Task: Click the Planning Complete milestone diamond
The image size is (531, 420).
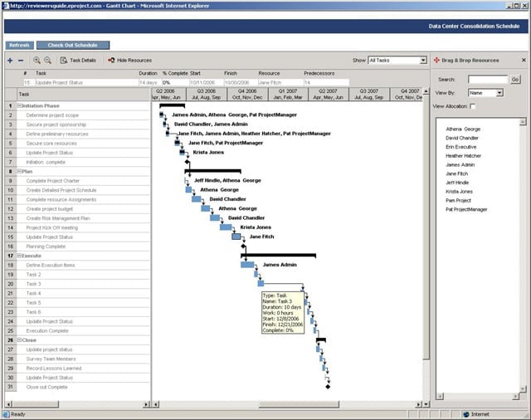Action: (243, 247)
